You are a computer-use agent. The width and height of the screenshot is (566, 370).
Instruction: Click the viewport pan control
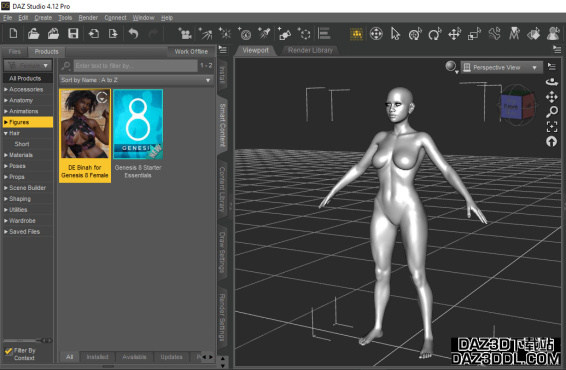[x=552, y=97]
